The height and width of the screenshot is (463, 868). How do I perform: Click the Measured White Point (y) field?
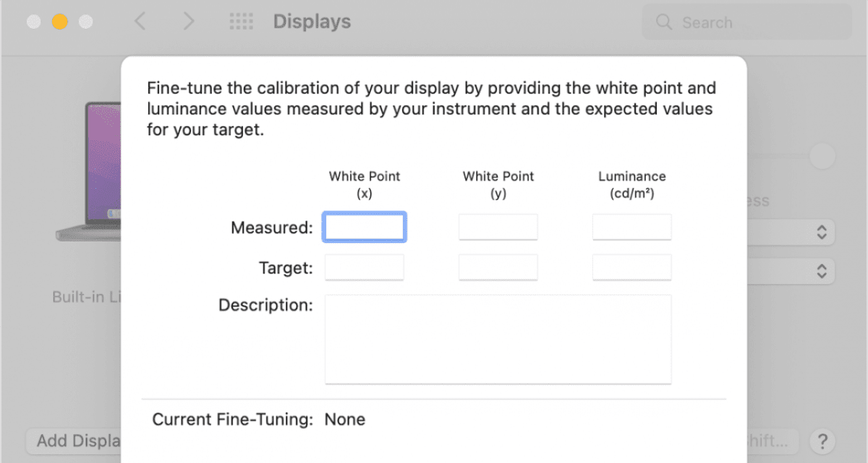498,227
